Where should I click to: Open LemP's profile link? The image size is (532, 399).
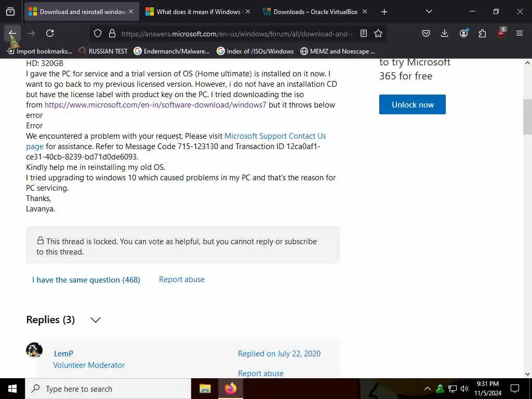[x=63, y=353]
